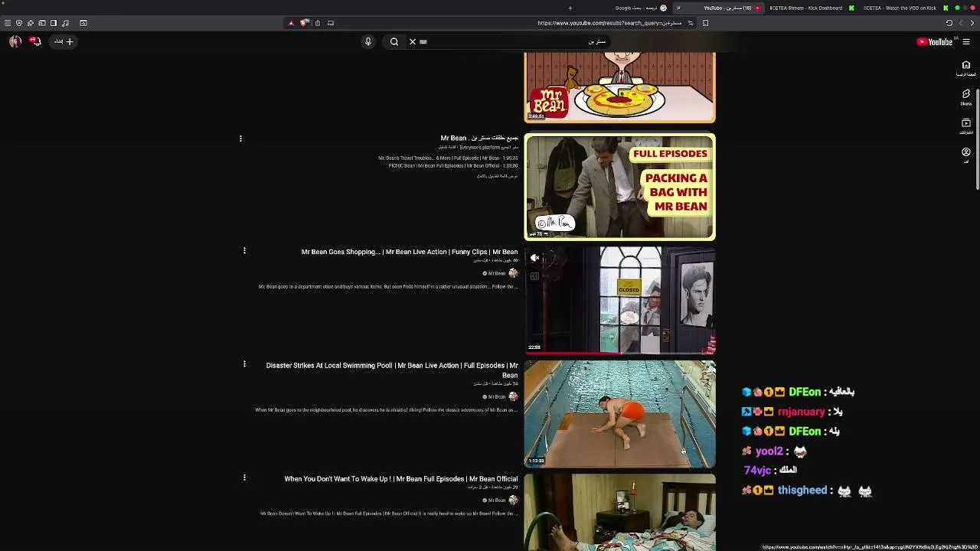
Task: Click the Create plus button
Action: click(64, 41)
